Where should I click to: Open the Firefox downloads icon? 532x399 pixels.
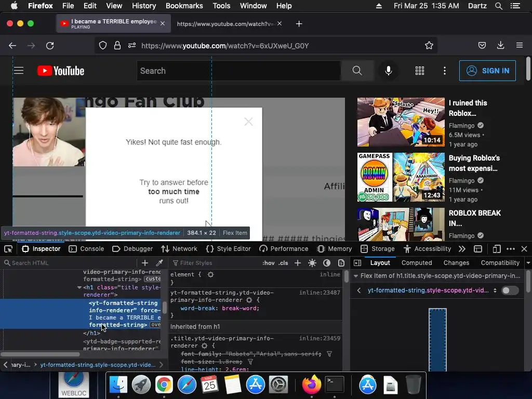pyautogui.click(x=500, y=46)
